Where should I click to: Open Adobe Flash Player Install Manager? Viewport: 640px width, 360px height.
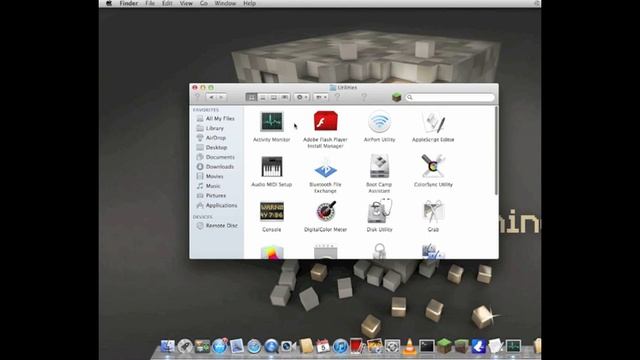325,121
